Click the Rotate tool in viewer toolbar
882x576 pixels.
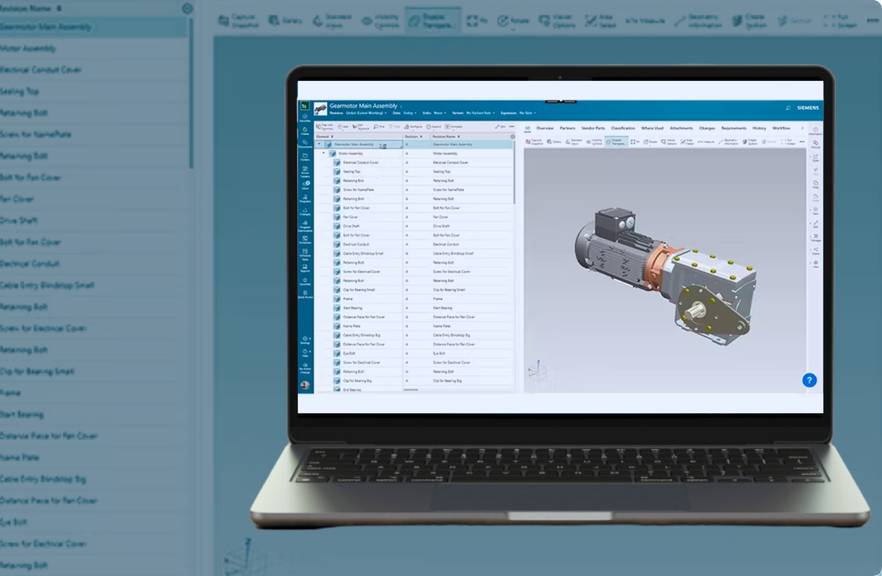pyautogui.click(x=652, y=142)
